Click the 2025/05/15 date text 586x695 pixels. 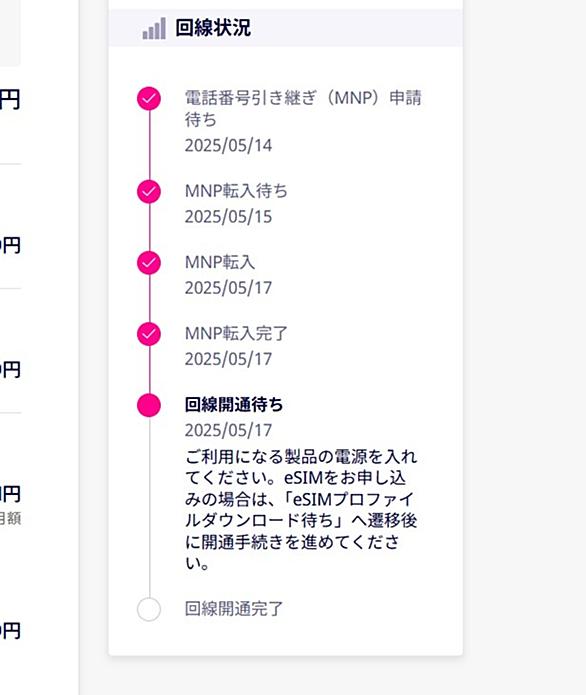pyautogui.click(x=228, y=217)
